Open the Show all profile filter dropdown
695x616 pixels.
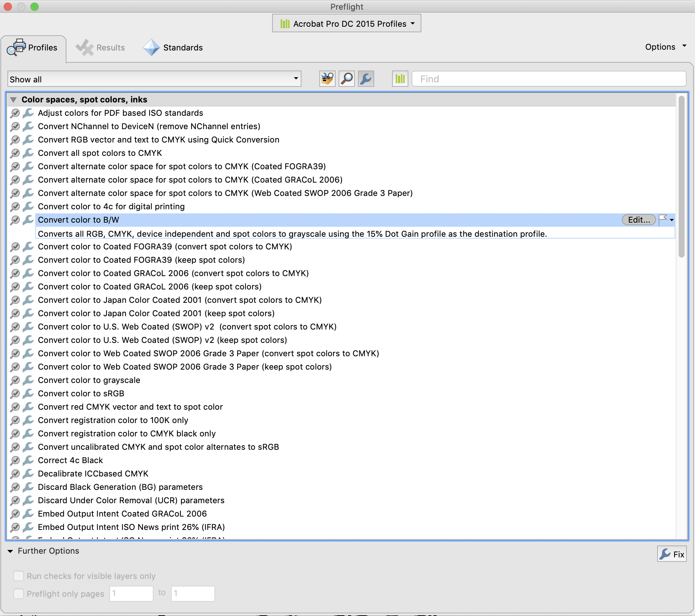[x=295, y=79]
